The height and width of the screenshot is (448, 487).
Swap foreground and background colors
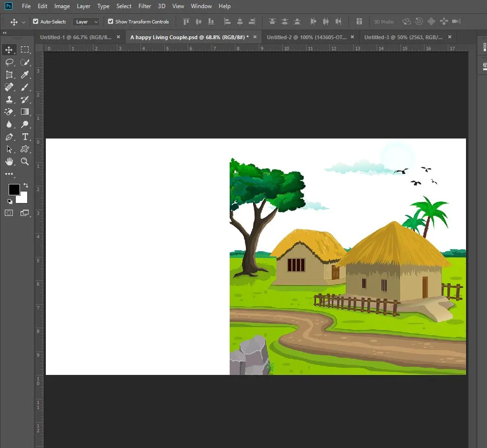click(x=26, y=185)
